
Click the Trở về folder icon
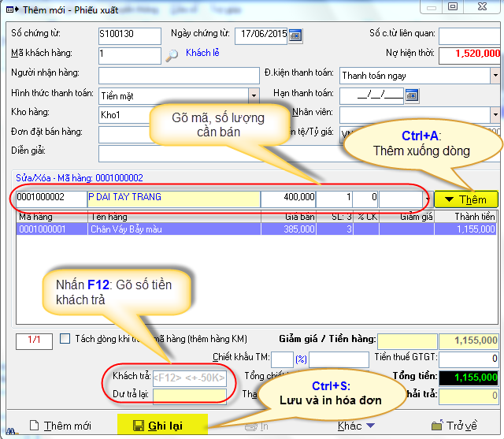coord(435,426)
